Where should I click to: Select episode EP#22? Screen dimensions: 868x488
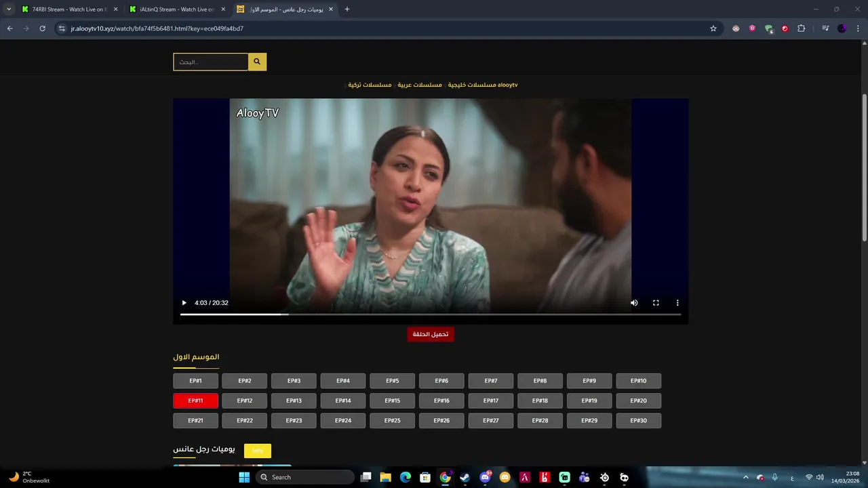[245, 421]
